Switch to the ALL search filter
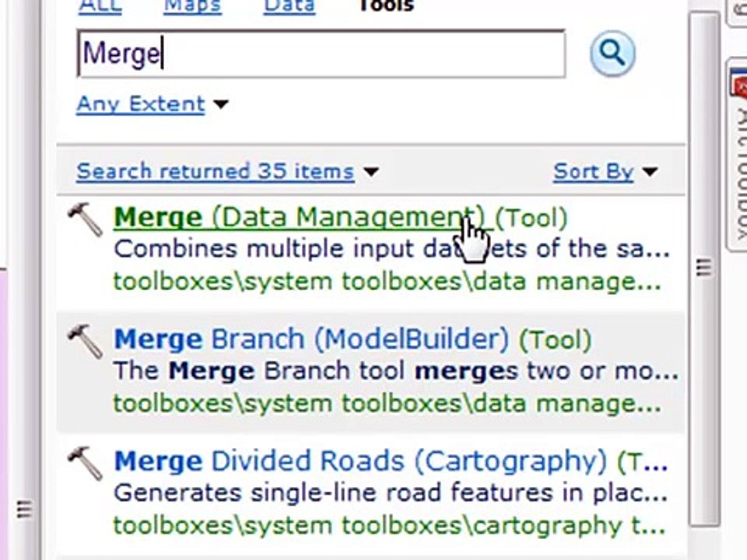 100,7
